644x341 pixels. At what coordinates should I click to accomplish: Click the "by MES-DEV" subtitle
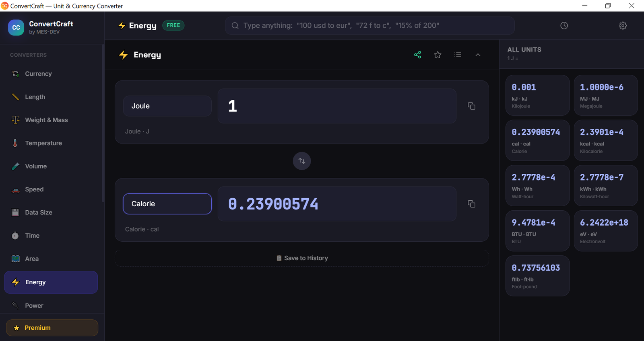(x=44, y=32)
